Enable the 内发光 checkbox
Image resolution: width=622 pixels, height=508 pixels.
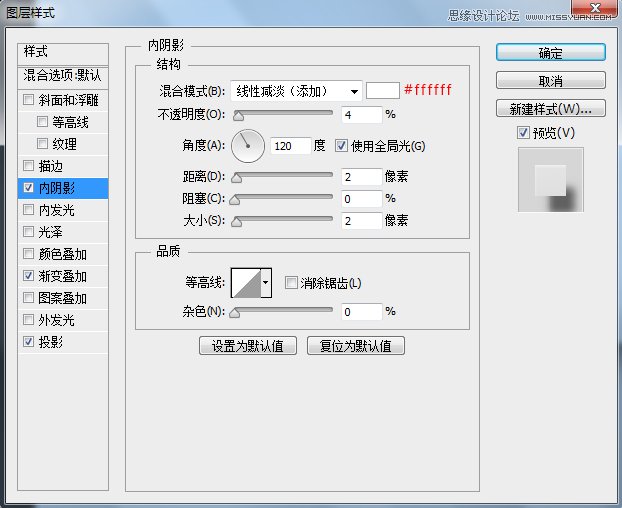(x=29, y=209)
